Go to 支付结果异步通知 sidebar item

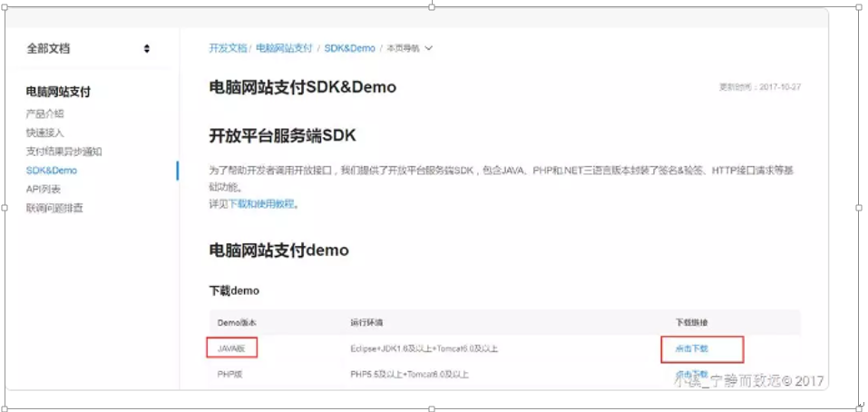pyautogui.click(x=63, y=152)
